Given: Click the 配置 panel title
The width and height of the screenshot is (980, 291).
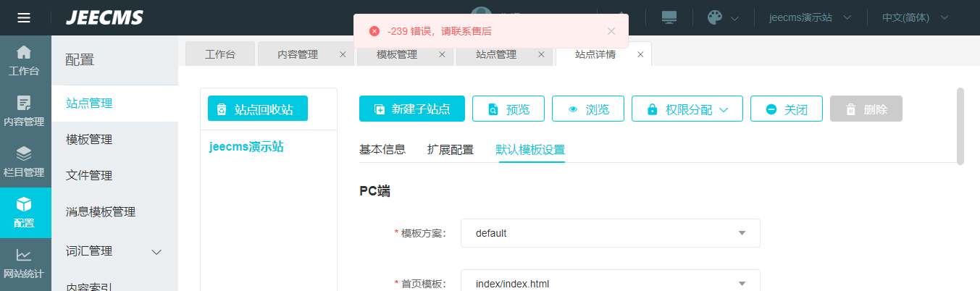Looking at the screenshot, I should coord(80,60).
